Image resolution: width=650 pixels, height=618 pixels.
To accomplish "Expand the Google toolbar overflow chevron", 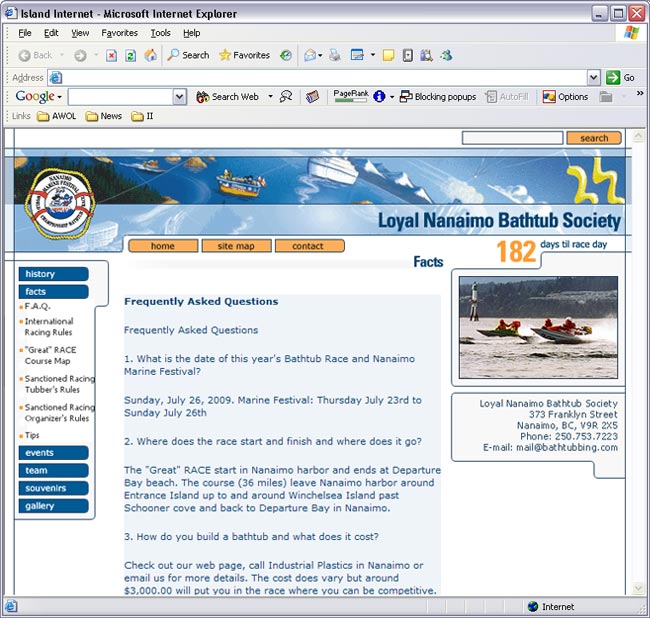I will 640,93.
